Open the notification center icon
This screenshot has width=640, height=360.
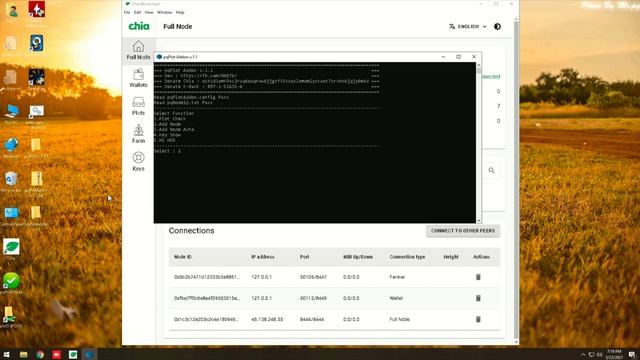point(632,354)
